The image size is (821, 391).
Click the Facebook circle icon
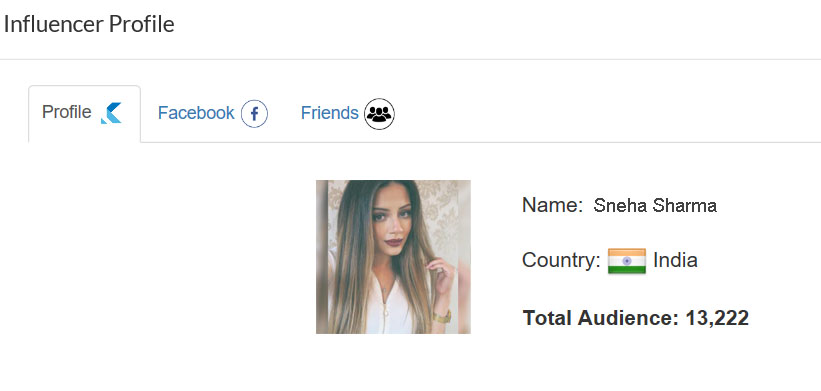(254, 114)
